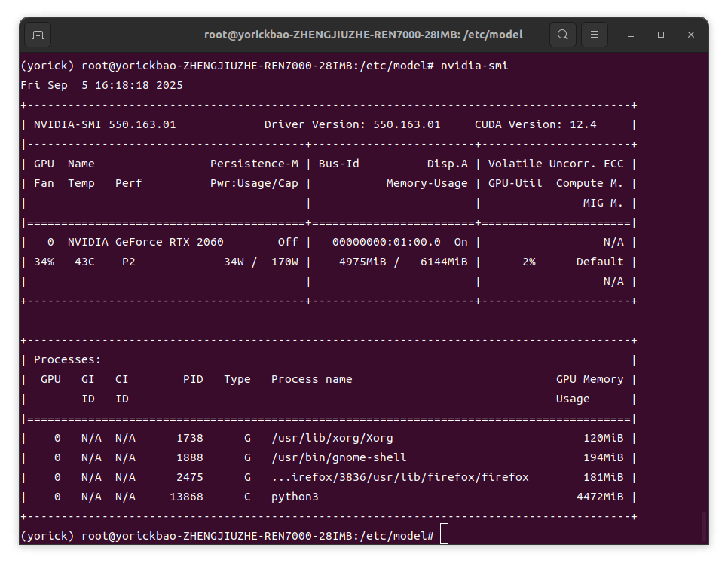Screen dimensions: 728x566
Task: Click 'Driver Version: 550.163.01' text
Action: tap(353, 124)
